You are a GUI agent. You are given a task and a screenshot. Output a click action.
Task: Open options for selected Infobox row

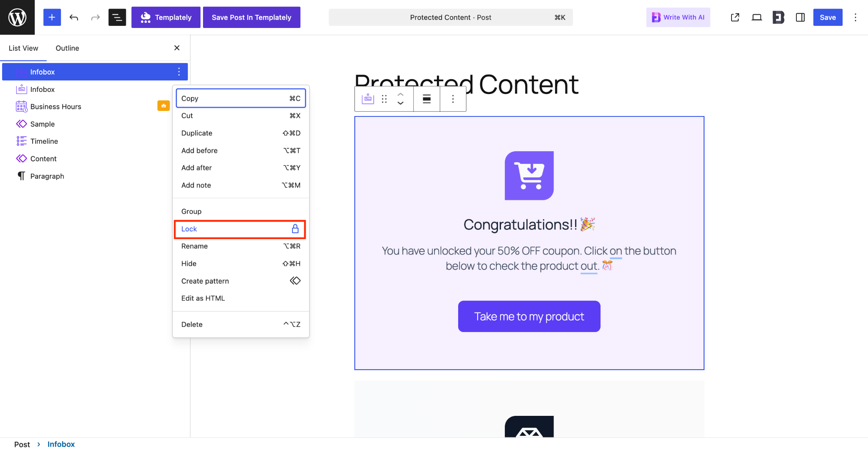click(x=179, y=72)
